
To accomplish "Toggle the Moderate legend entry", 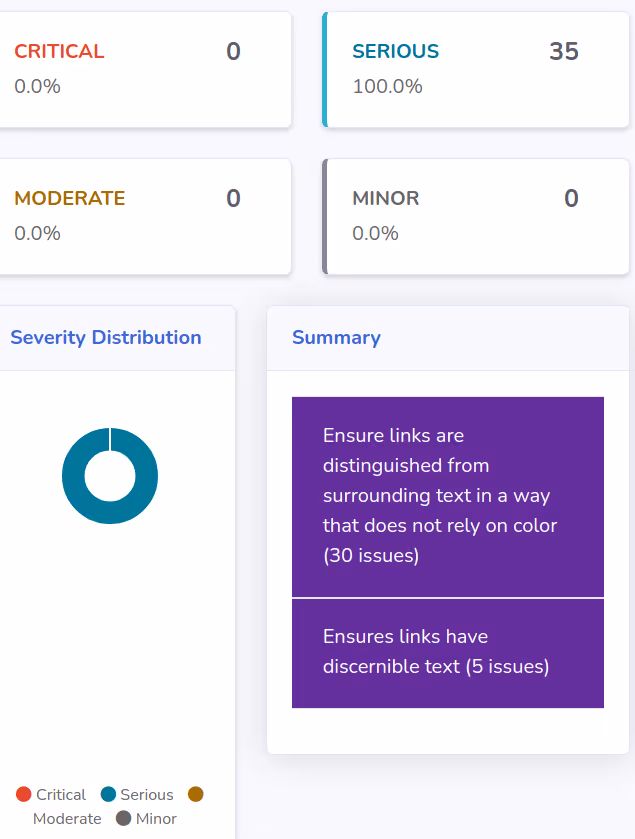I will (67, 819).
